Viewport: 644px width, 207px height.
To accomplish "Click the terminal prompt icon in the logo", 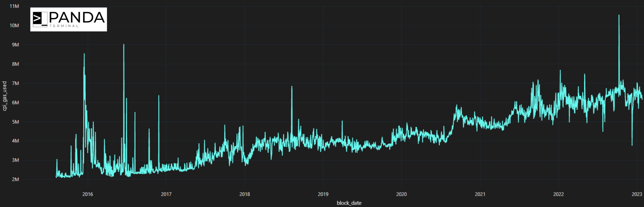I will pyautogui.click(x=40, y=19).
